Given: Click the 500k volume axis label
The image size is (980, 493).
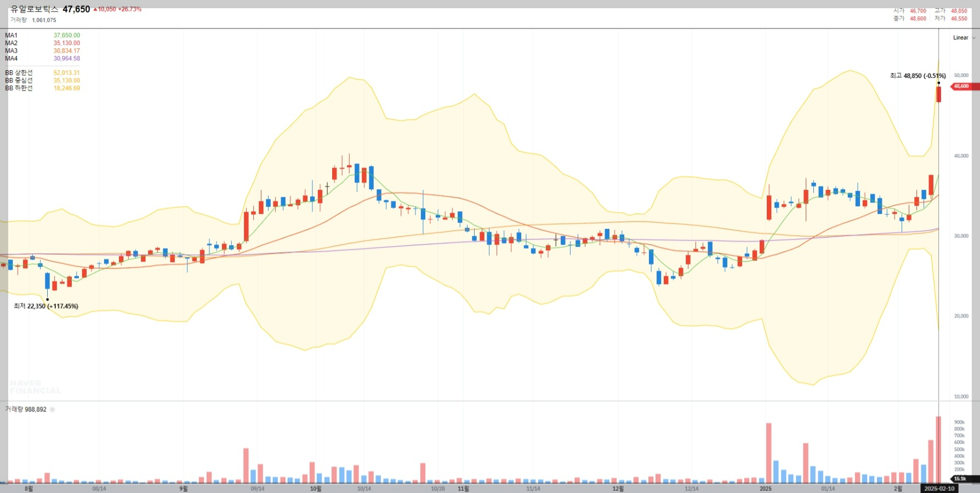Looking at the screenshot, I should click(959, 450).
